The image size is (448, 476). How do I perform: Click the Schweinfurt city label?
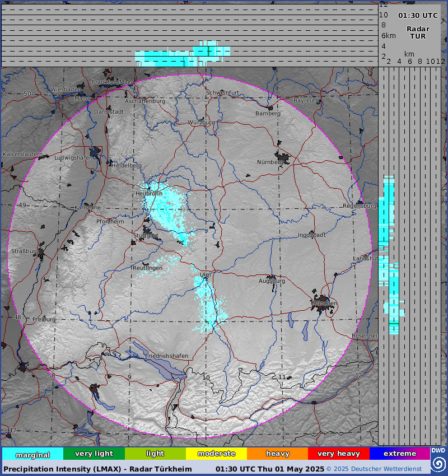[x=222, y=92]
